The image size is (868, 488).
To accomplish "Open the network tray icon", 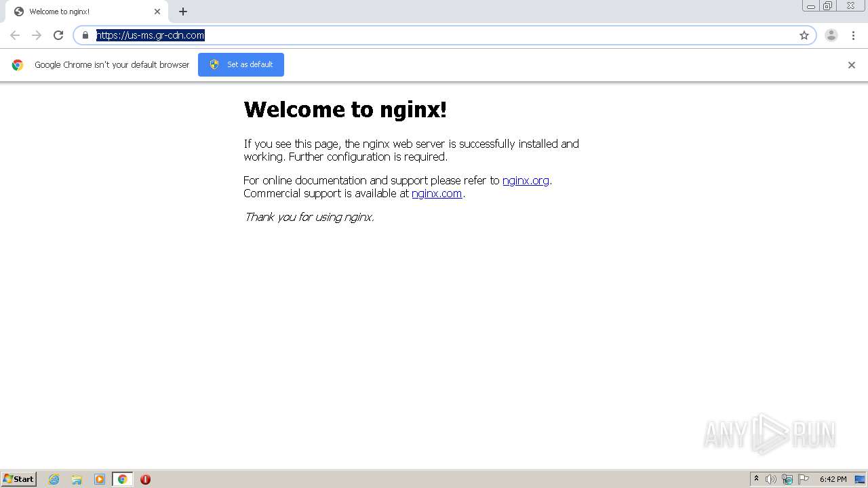I will [x=787, y=479].
